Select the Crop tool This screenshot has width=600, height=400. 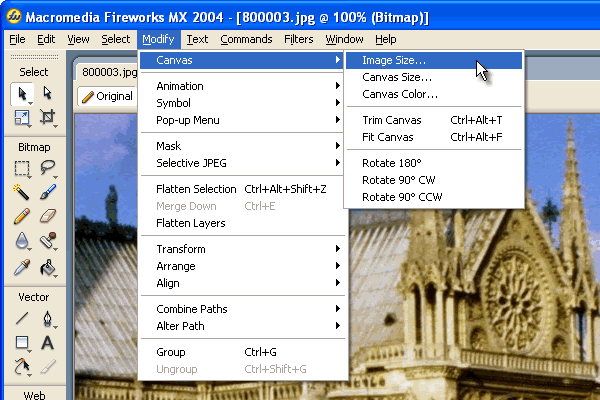tap(47, 117)
